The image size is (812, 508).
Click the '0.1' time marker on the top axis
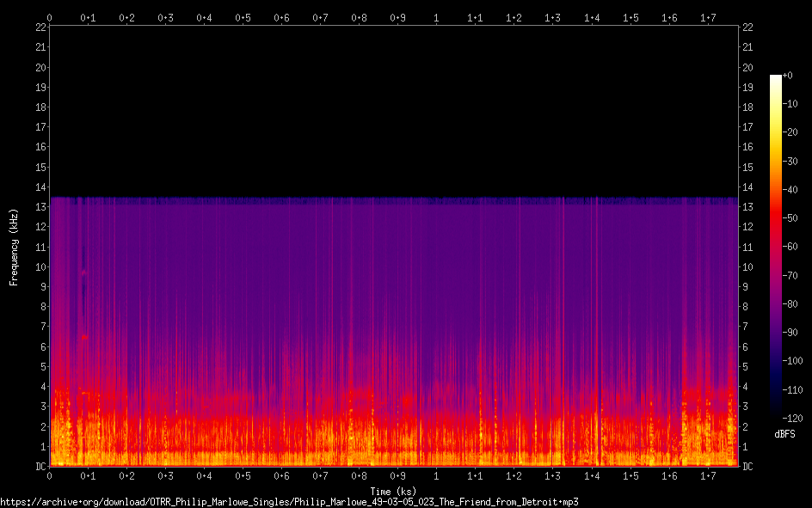88,17
